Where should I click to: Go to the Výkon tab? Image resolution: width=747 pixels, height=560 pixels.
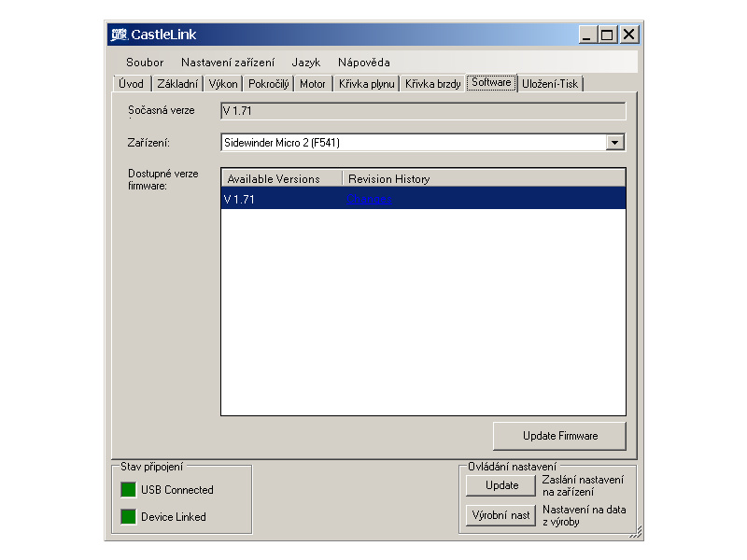coord(223,84)
